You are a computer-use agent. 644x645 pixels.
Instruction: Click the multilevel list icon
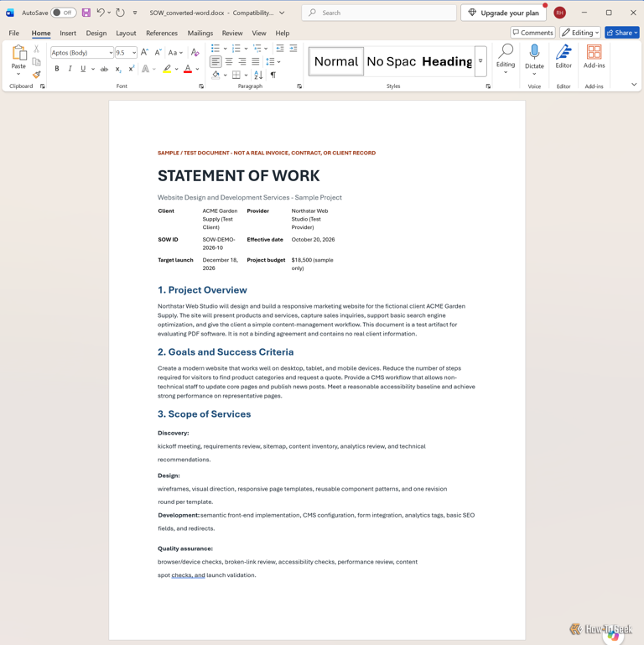pos(257,48)
